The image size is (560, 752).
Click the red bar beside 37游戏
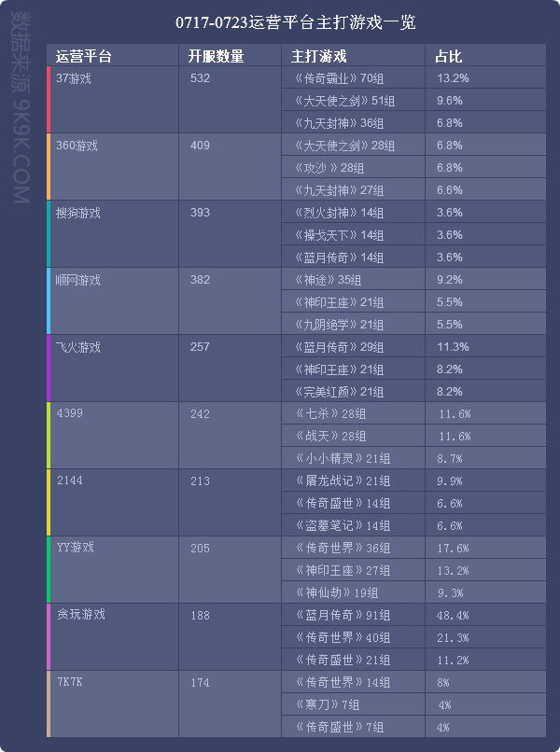pyautogui.click(x=49, y=100)
